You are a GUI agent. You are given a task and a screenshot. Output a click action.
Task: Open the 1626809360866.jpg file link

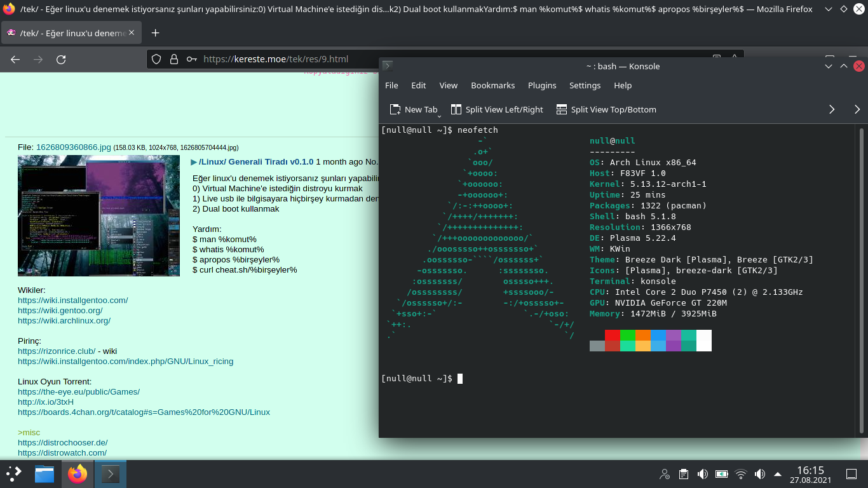coord(74,147)
